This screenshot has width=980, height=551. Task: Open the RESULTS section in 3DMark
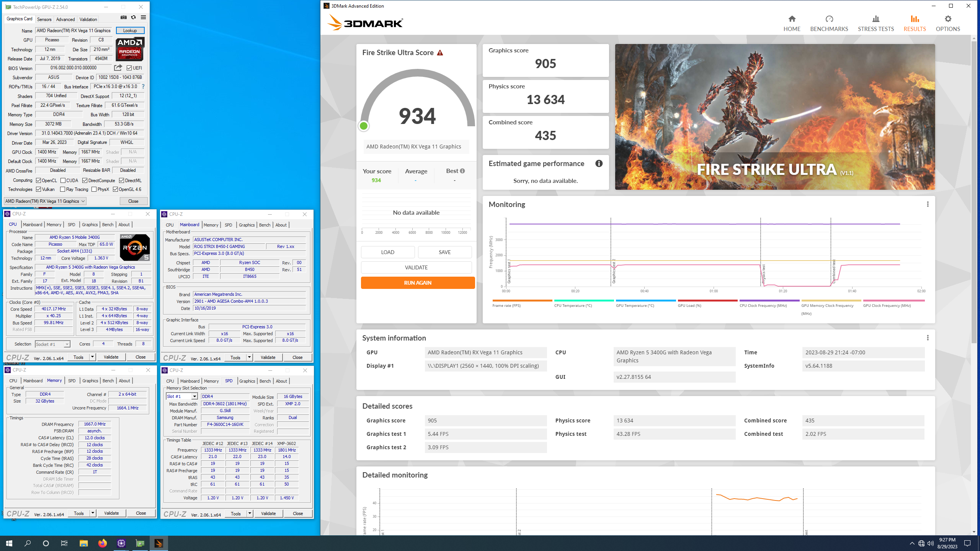click(915, 23)
